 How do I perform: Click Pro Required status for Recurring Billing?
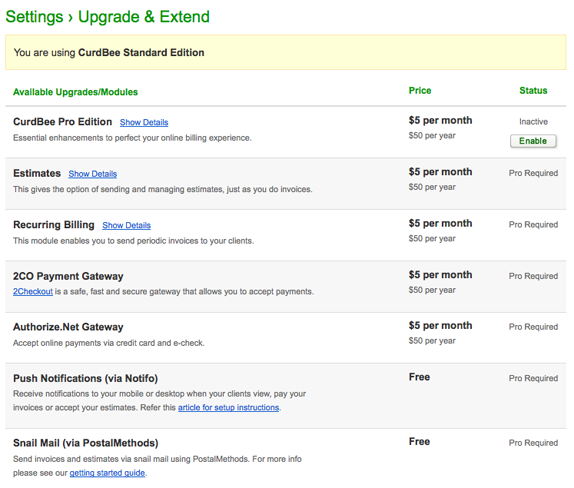(x=533, y=225)
